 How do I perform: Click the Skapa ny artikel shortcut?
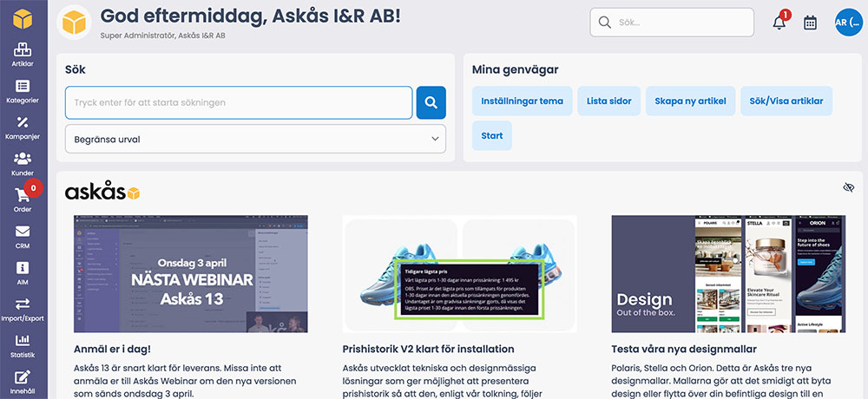[690, 101]
